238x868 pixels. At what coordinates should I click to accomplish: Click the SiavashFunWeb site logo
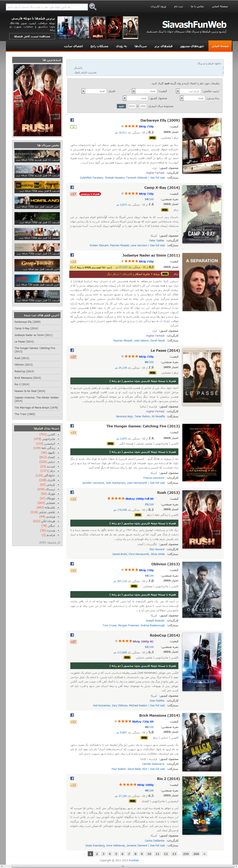pos(194,25)
